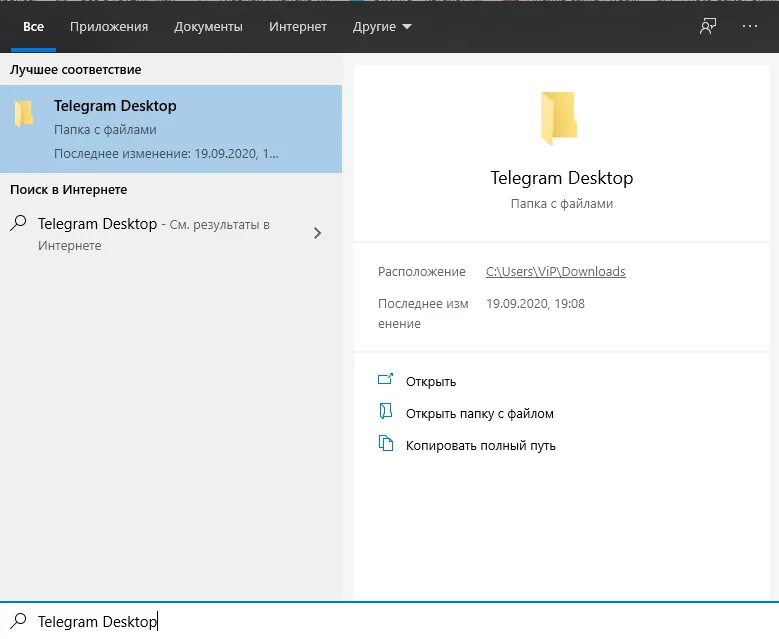
Task: Click the folder icon in best match
Action: point(24,113)
